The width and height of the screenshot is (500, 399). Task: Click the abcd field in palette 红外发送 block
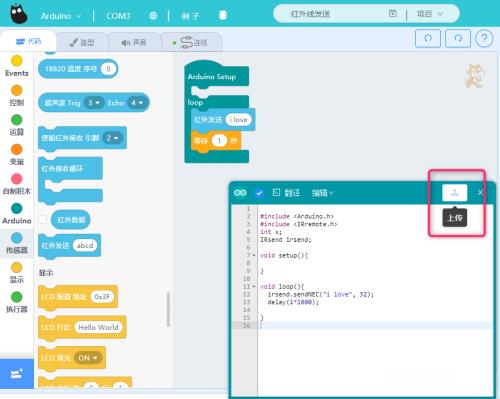(85, 245)
